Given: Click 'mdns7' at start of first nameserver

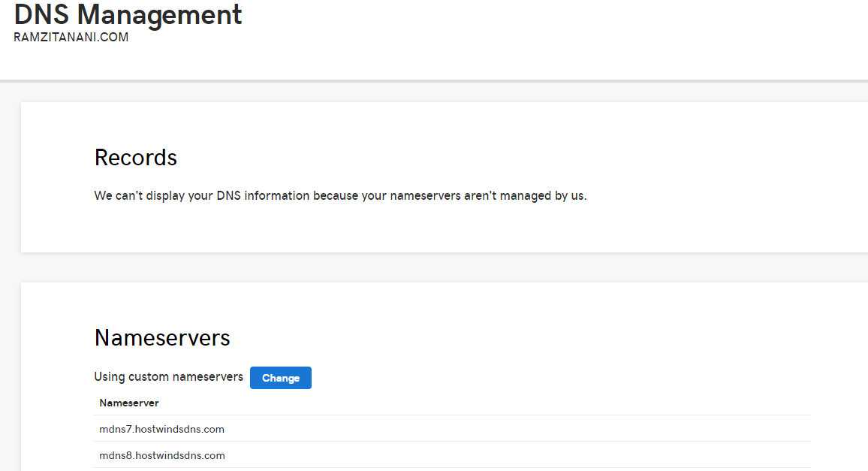Looking at the screenshot, I should [114, 429].
